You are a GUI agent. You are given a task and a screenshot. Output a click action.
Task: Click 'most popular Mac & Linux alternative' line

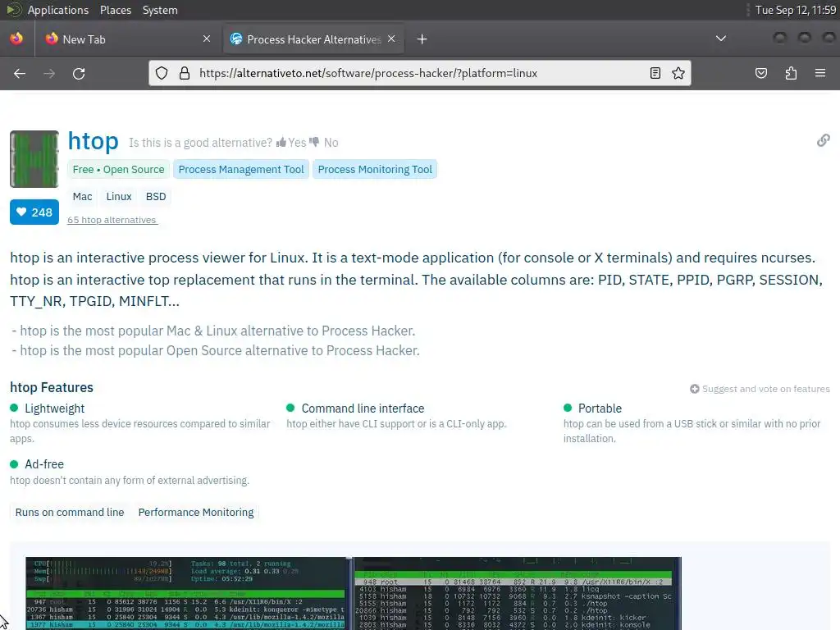214,331
